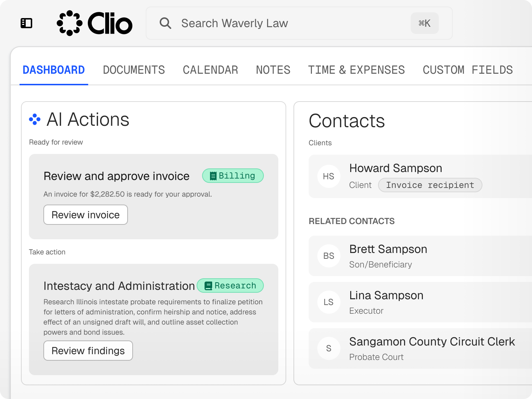Toggle the sidebar panel icon
The image size is (532, 399).
click(26, 23)
